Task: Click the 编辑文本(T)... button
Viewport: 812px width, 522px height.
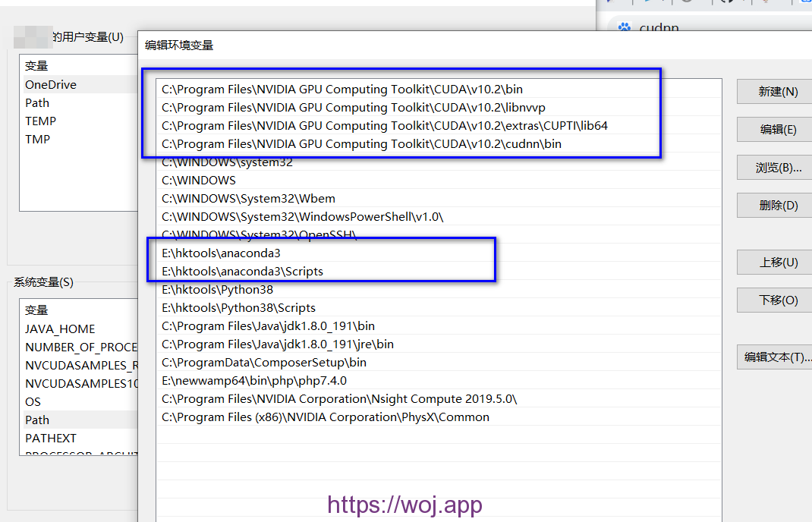Action: 776,357
